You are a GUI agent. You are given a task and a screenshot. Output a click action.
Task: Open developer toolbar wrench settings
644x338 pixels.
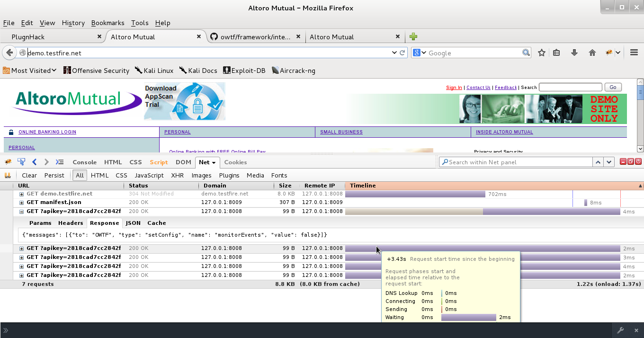point(620,330)
